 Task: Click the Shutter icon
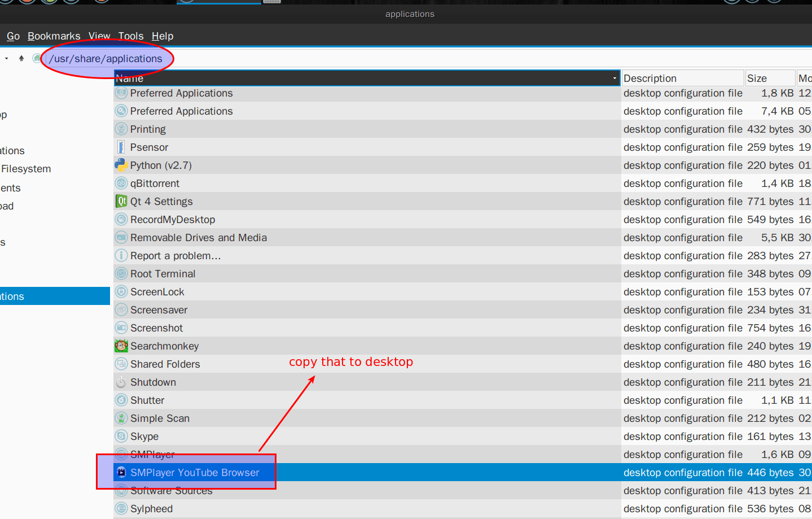click(x=121, y=400)
